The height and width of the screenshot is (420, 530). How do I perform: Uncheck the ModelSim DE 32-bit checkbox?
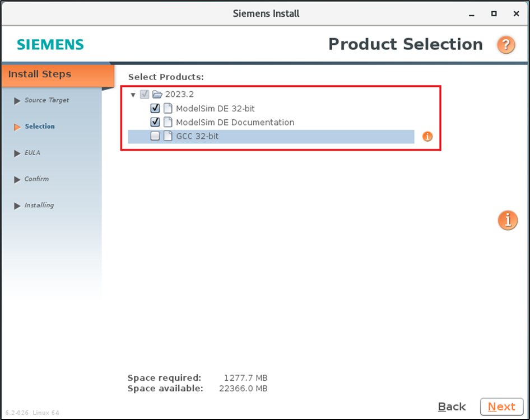coord(155,108)
